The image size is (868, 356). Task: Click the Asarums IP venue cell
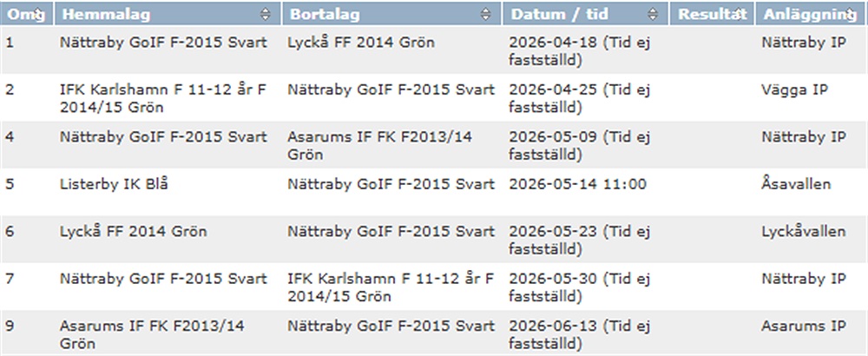tap(803, 326)
